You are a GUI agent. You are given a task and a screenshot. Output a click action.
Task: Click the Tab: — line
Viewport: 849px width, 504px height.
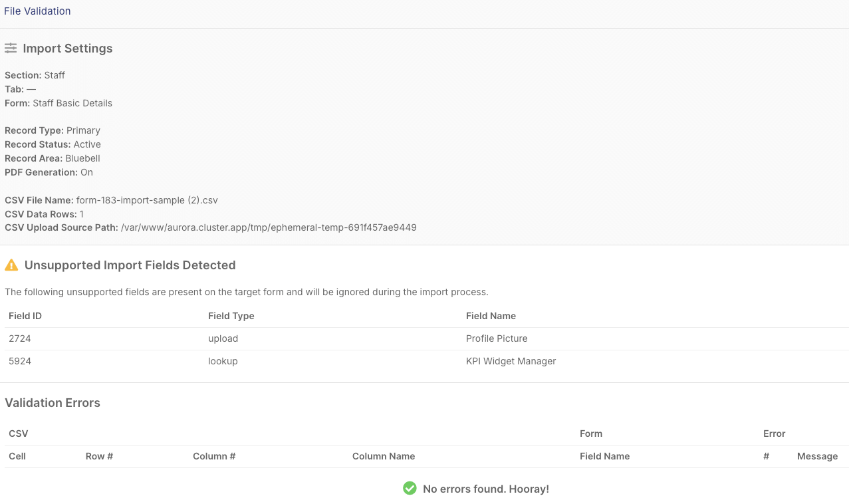(x=20, y=89)
